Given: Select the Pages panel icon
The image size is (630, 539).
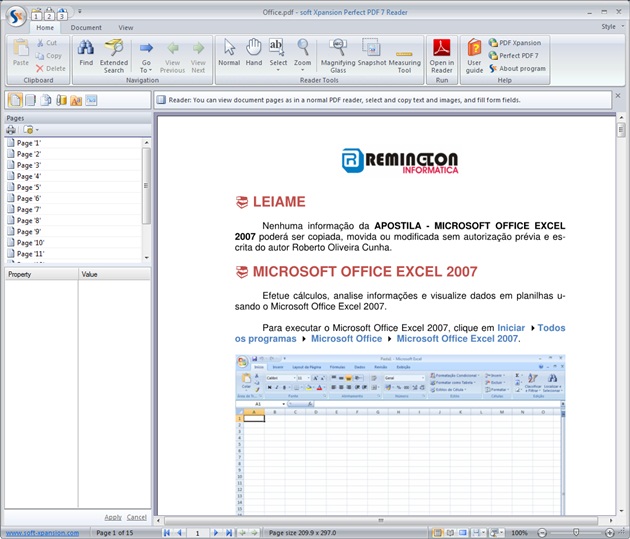Looking at the screenshot, I should coord(15,100).
